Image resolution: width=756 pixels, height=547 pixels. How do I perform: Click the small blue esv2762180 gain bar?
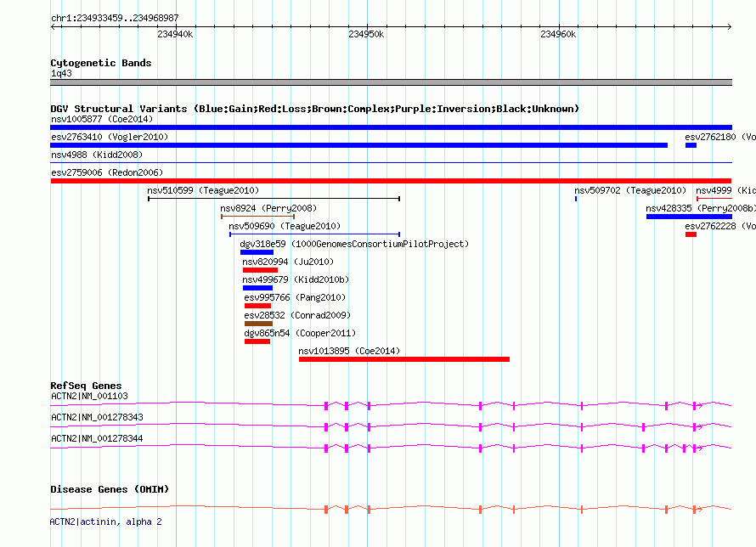point(691,145)
